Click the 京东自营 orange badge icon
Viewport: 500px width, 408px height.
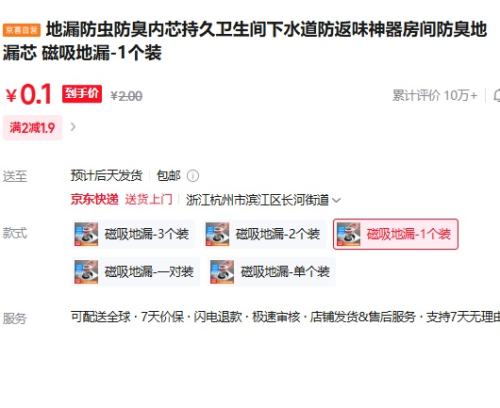click(22, 30)
